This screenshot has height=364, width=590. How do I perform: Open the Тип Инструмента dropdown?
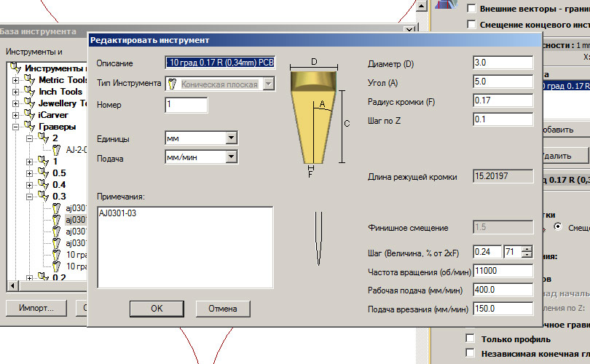pos(268,84)
